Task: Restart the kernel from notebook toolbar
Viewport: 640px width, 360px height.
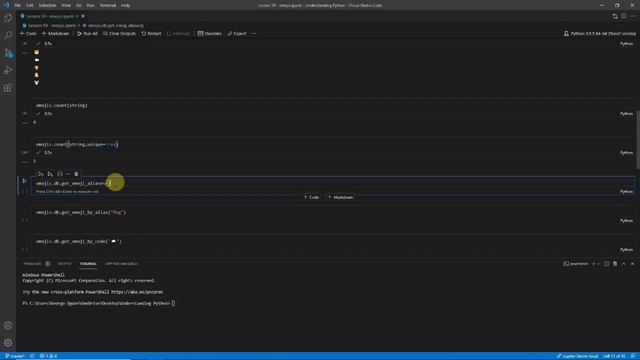Action: click(151, 33)
